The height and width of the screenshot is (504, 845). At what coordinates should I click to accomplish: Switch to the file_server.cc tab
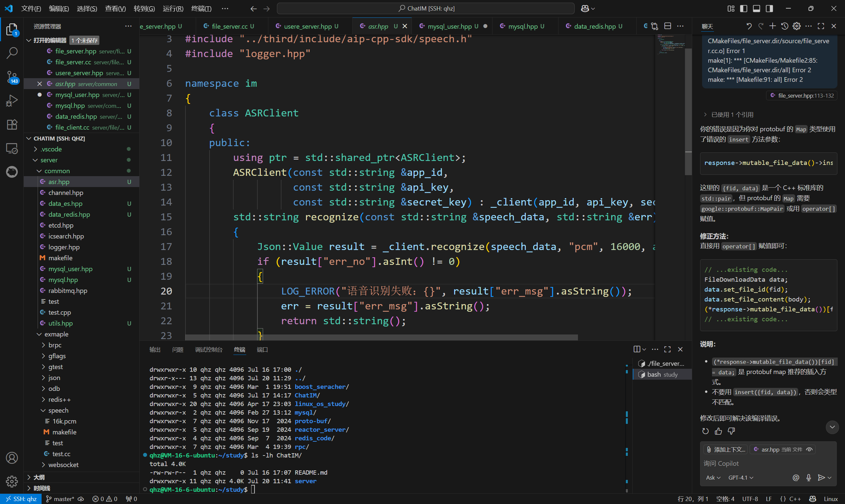232,26
